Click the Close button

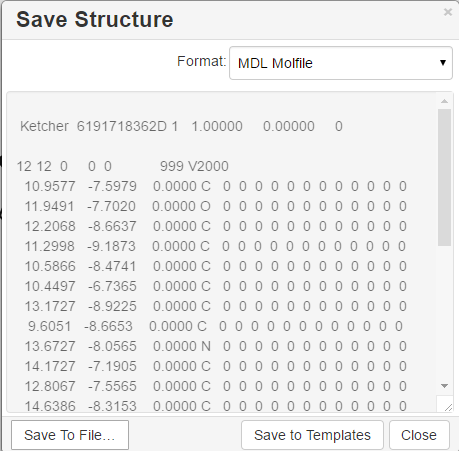pyautogui.click(x=419, y=435)
